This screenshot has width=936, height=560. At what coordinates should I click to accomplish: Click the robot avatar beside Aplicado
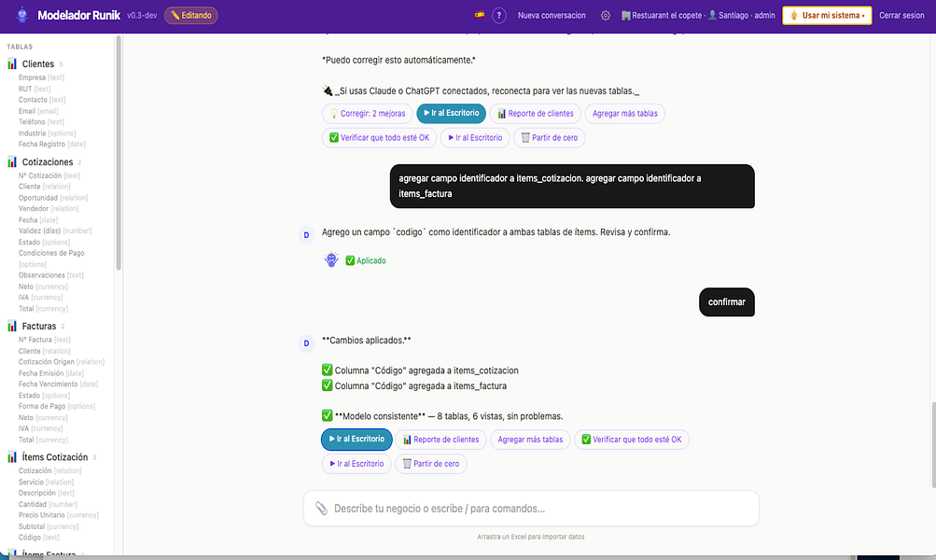pyautogui.click(x=331, y=259)
